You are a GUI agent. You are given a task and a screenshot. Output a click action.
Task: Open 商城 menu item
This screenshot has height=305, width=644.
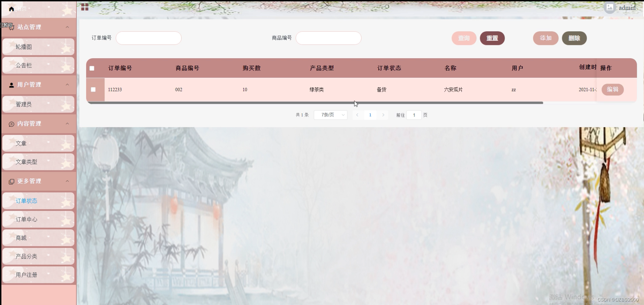(x=38, y=238)
